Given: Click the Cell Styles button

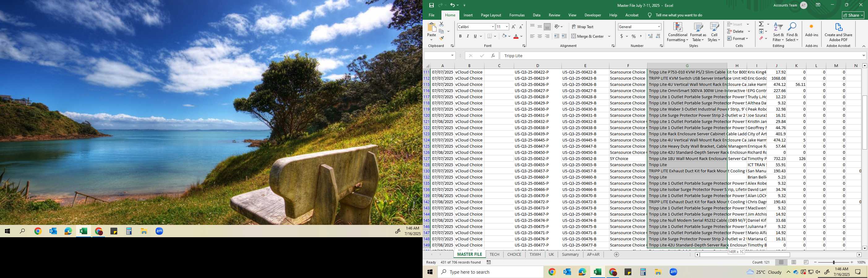Looking at the screenshot, I should pyautogui.click(x=714, y=32).
